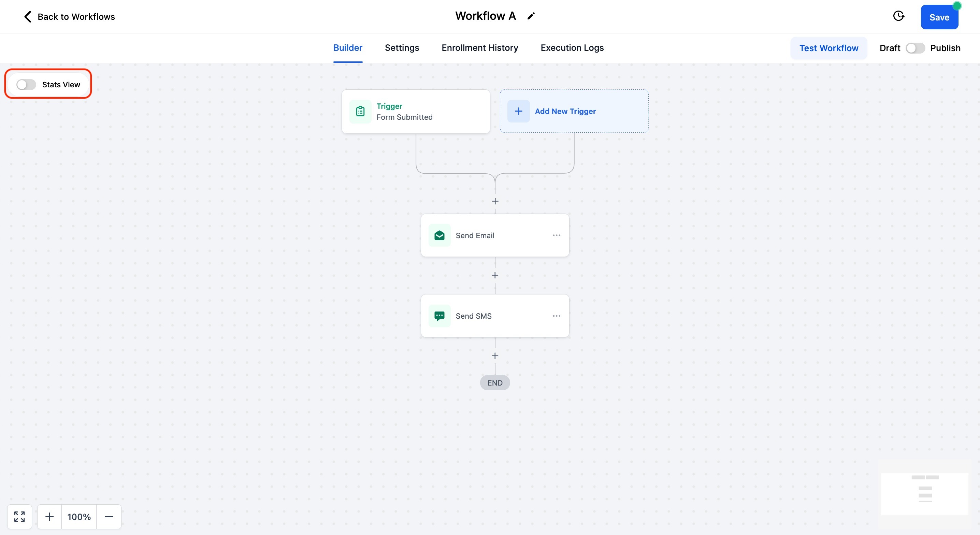Click the Save button

coord(939,17)
